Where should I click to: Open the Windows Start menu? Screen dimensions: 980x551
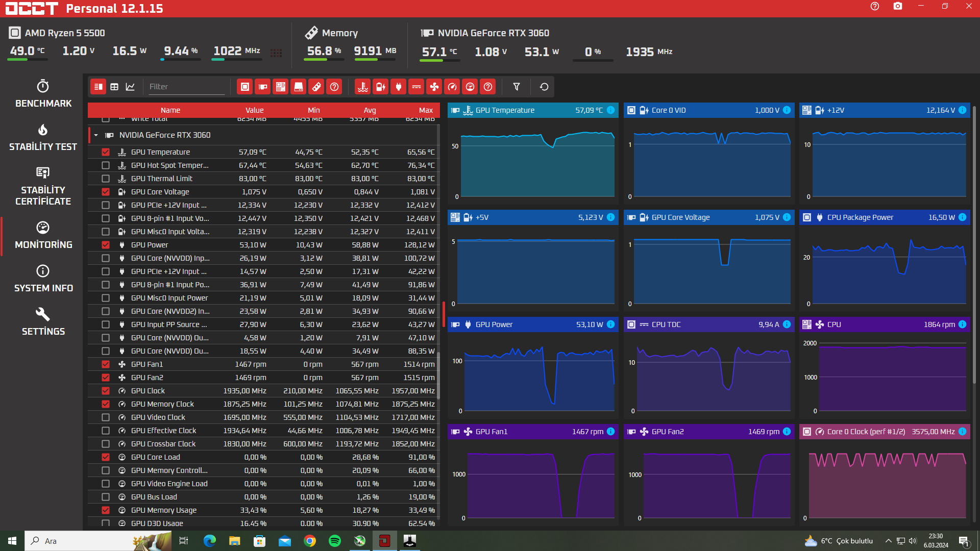coord(12,541)
